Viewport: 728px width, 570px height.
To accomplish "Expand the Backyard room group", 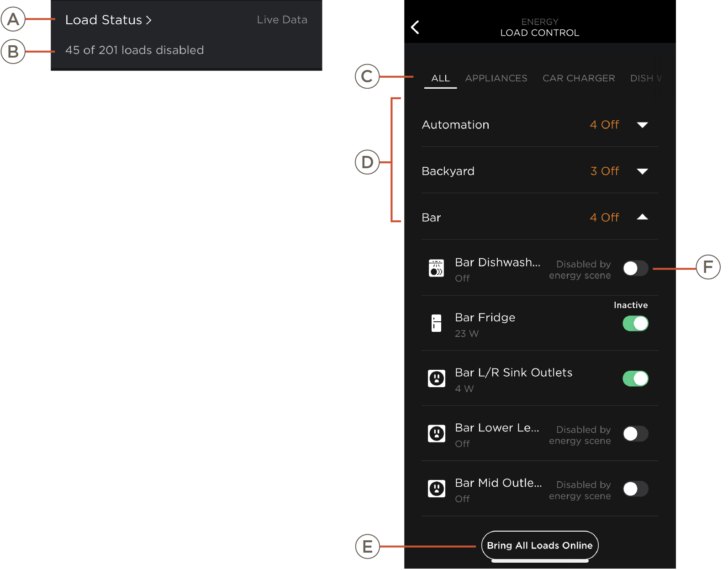I will click(642, 171).
